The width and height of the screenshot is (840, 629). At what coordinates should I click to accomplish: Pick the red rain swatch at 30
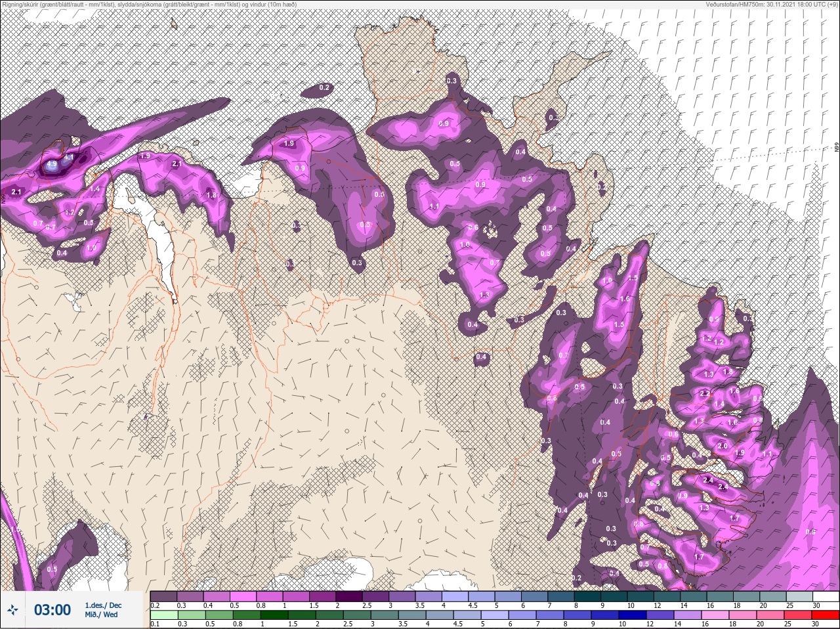(825, 615)
